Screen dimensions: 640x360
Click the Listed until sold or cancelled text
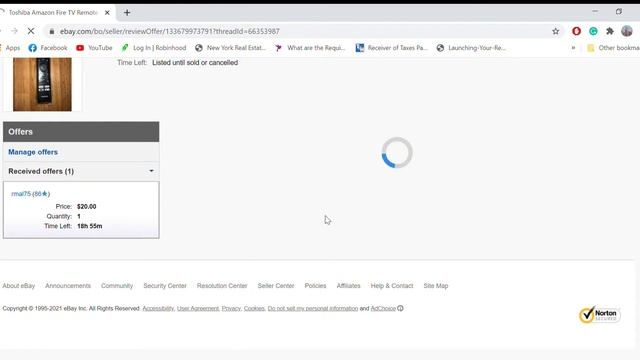(x=195, y=63)
